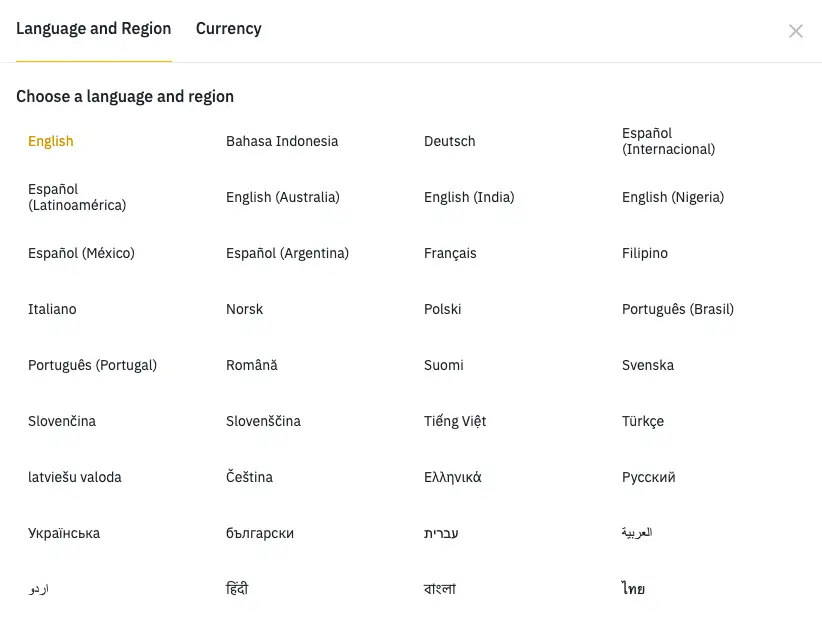Select English (Nigeria) region

click(673, 197)
